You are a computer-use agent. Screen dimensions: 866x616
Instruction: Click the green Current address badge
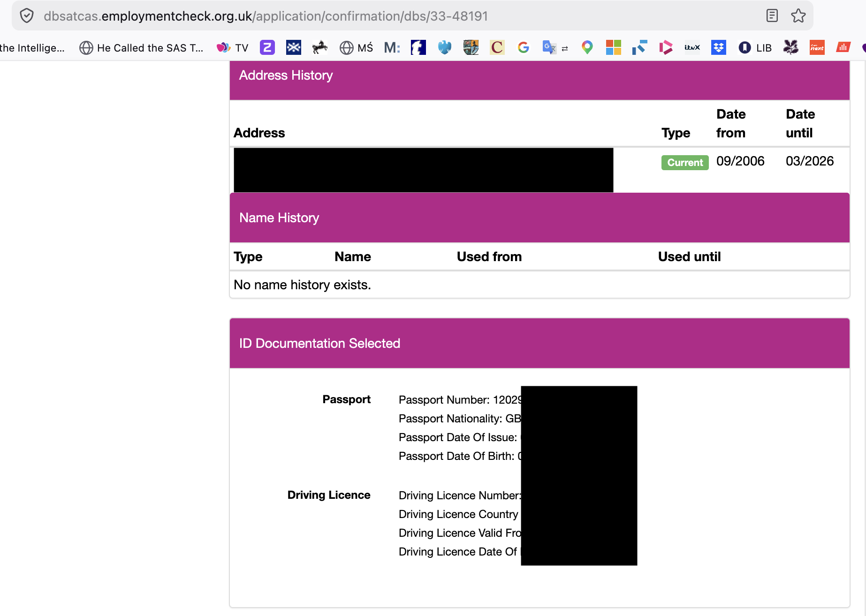tap(684, 163)
